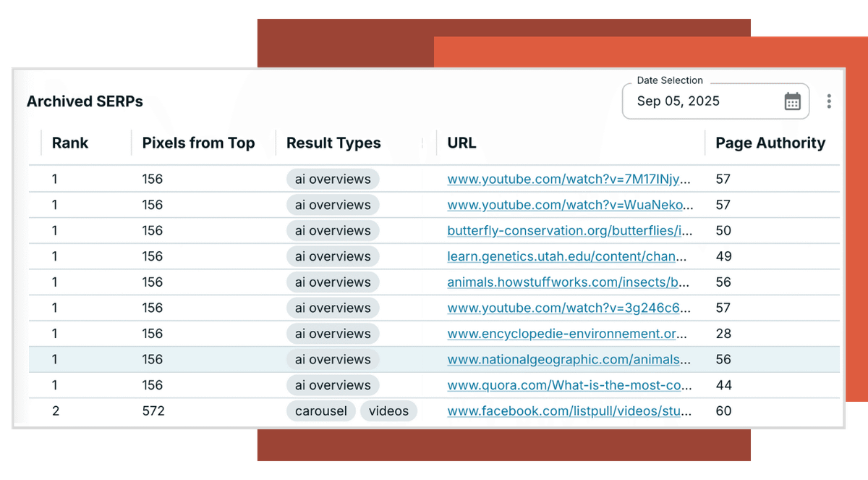Image resolution: width=868 pixels, height=480 pixels.
Task: Click the carousel result type tag
Action: [320, 411]
